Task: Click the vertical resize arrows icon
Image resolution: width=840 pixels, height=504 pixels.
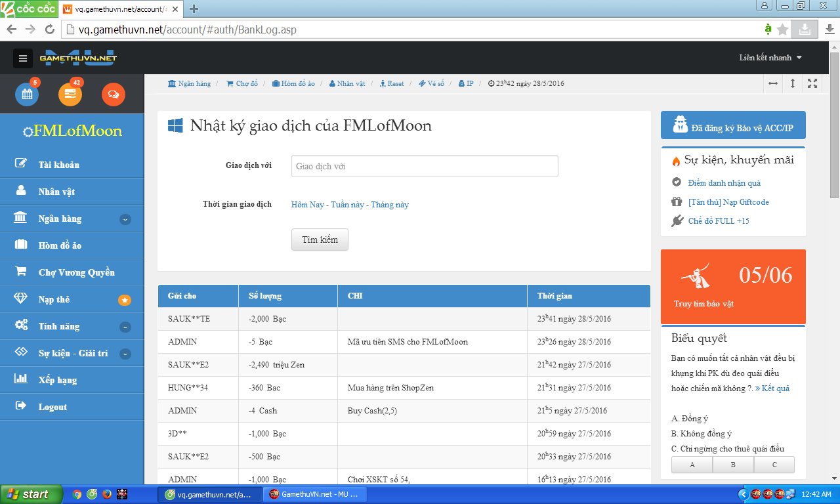Action: (793, 83)
